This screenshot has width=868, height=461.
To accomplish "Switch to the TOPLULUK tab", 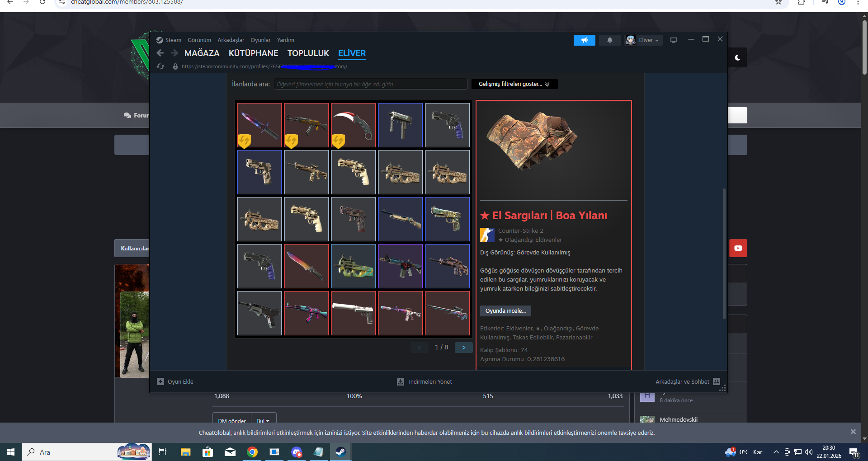I will pos(308,53).
